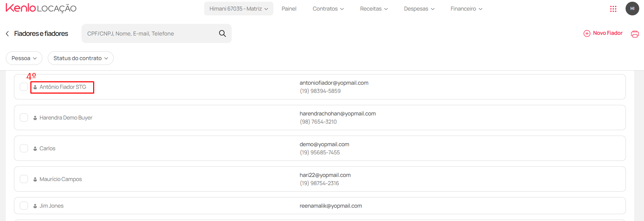Open the apps grid icon
The width and height of the screenshot is (644, 221).
pos(613,9)
